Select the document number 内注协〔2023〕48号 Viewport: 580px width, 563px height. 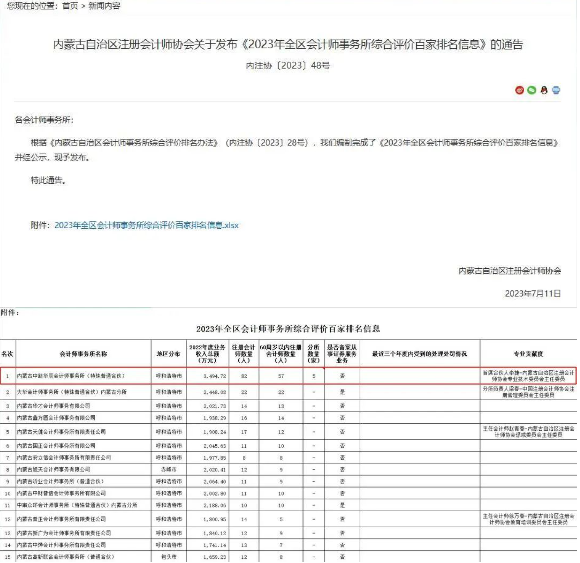(x=288, y=65)
